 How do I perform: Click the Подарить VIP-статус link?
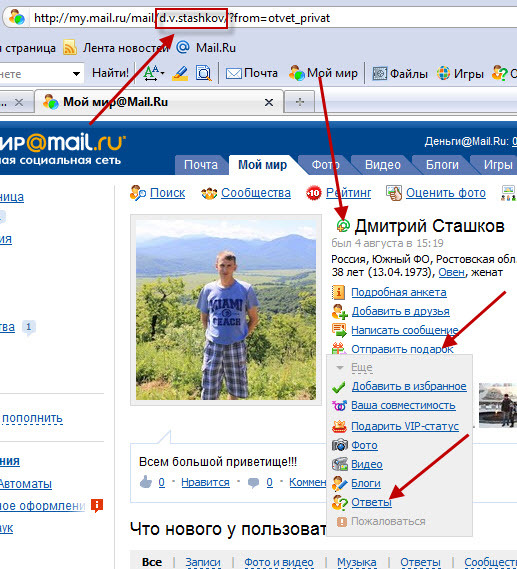pos(405,426)
